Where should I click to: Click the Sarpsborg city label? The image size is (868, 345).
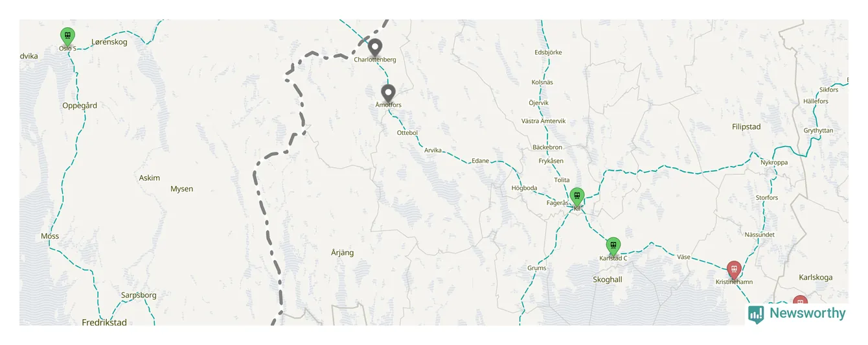click(x=139, y=295)
